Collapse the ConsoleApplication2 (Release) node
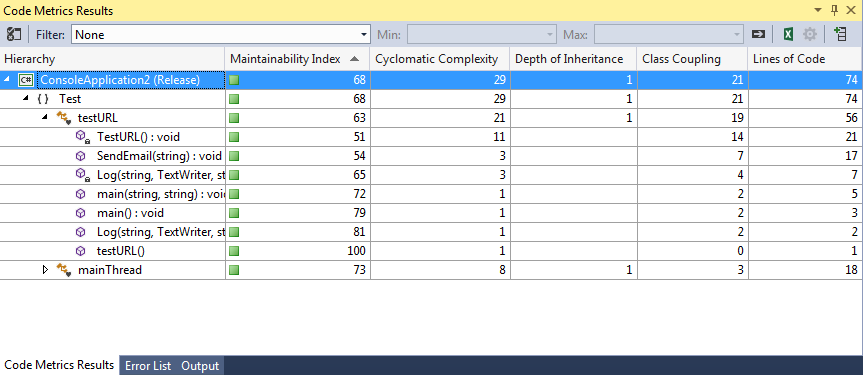Screen dimensions: 863x375 (x=7, y=80)
